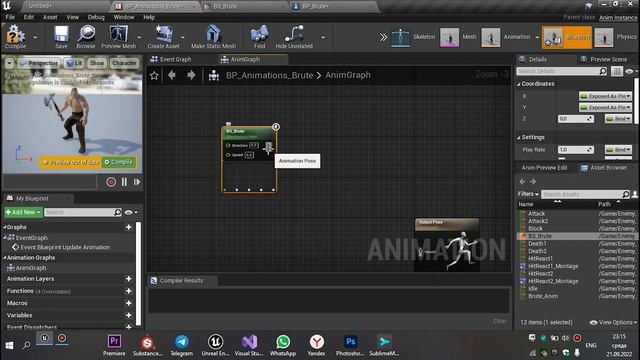Collapse the Graphs section

(x=5, y=227)
